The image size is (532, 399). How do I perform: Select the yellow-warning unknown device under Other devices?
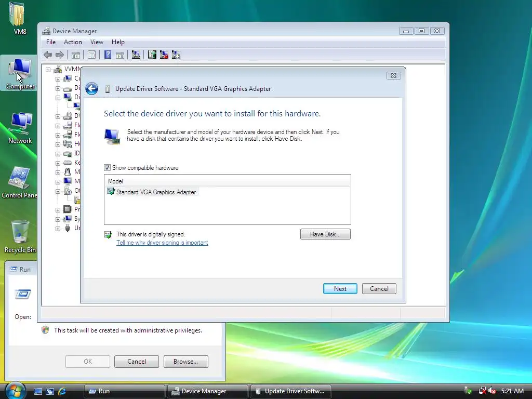[x=77, y=200]
